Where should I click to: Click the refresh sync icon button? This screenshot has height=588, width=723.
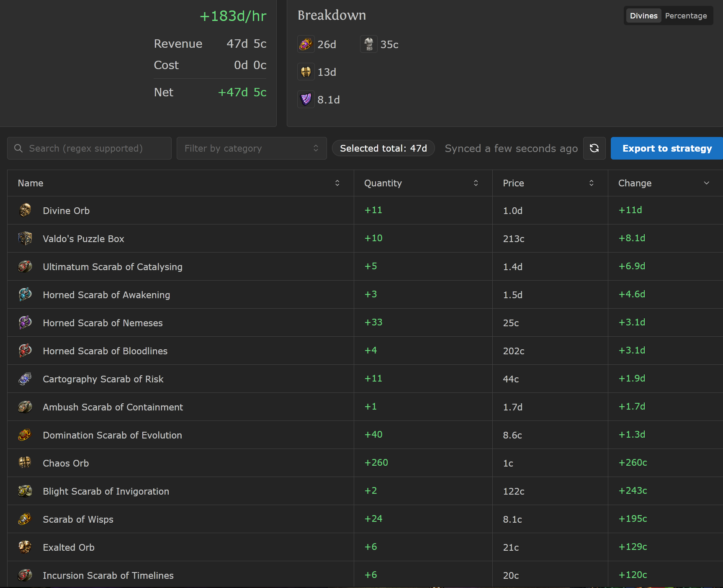(594, 148)
